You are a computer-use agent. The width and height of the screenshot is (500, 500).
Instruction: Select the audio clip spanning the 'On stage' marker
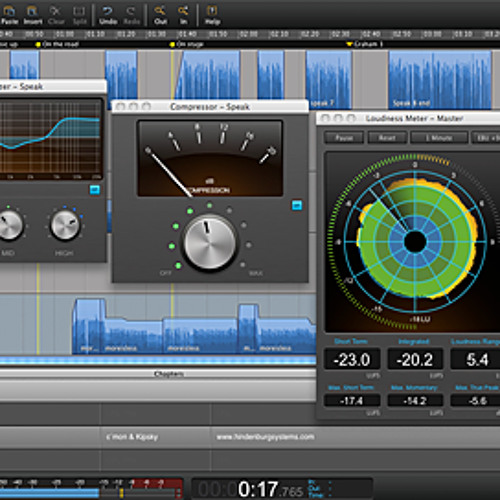point(207,76)
